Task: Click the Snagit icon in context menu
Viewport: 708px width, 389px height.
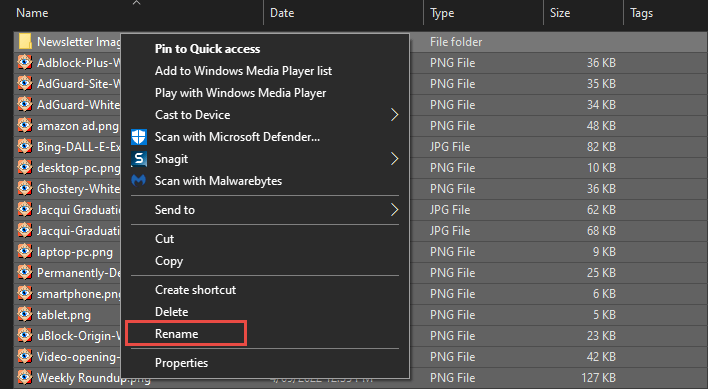Action: 139,159
